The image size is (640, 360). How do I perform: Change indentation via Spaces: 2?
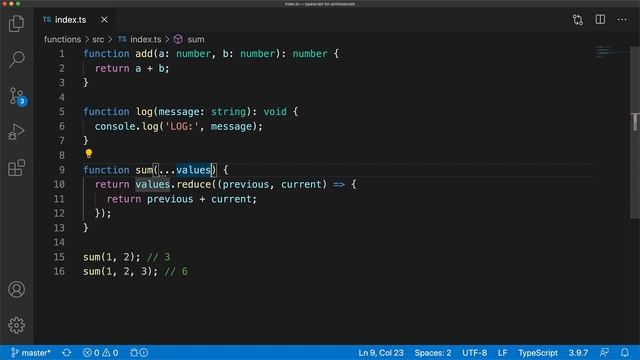(x=433, y=353)
